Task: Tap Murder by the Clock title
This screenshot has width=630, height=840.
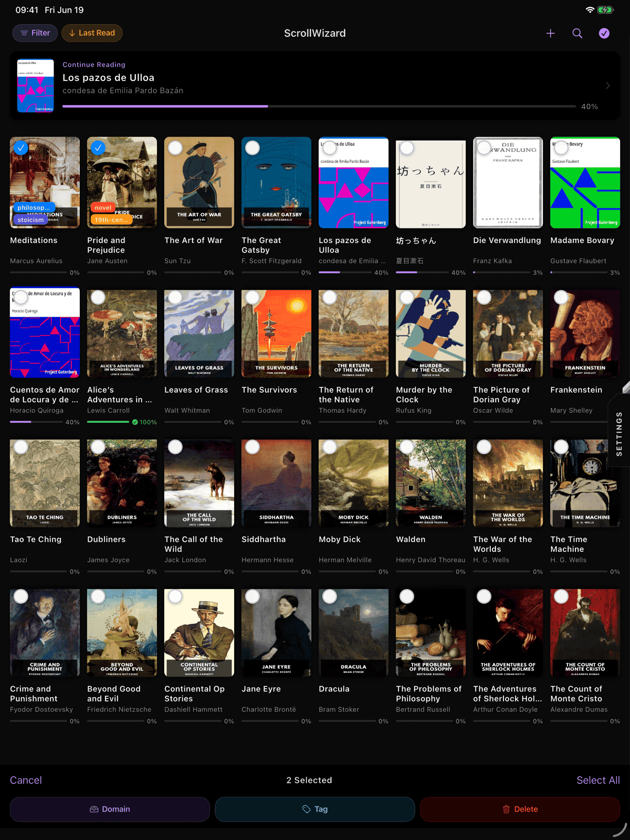Action: tap(424, 395)
